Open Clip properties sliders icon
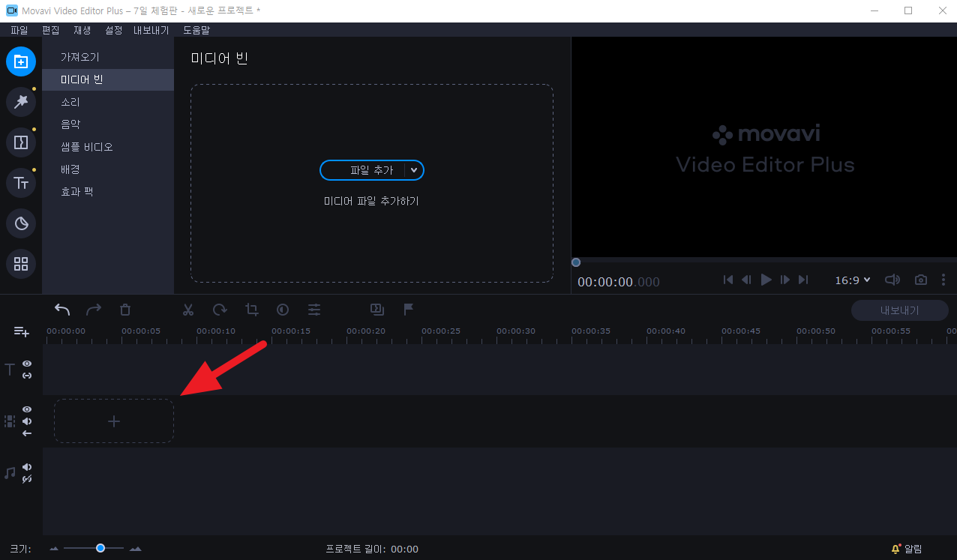The width and height of the screenshot is (957, 560). tap(314, 310)
